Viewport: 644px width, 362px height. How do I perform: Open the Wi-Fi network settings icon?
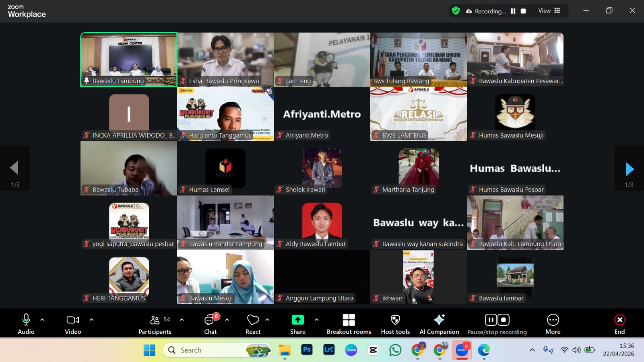pos(564,350)
